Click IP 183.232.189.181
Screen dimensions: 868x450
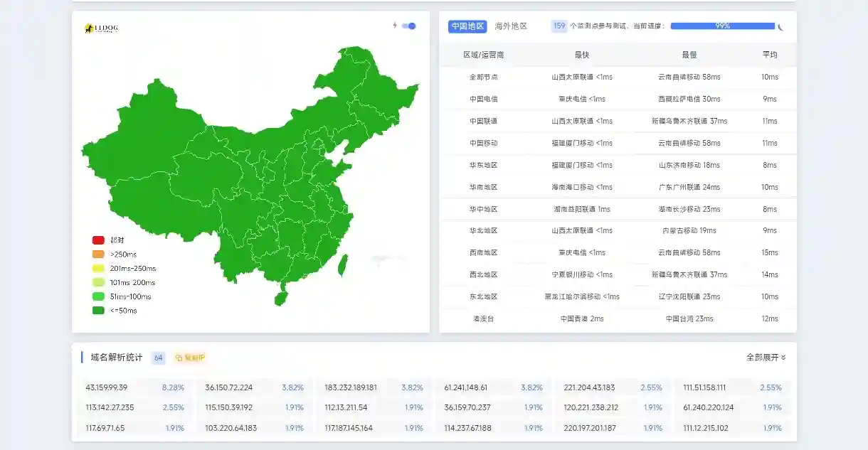(351, 387)
